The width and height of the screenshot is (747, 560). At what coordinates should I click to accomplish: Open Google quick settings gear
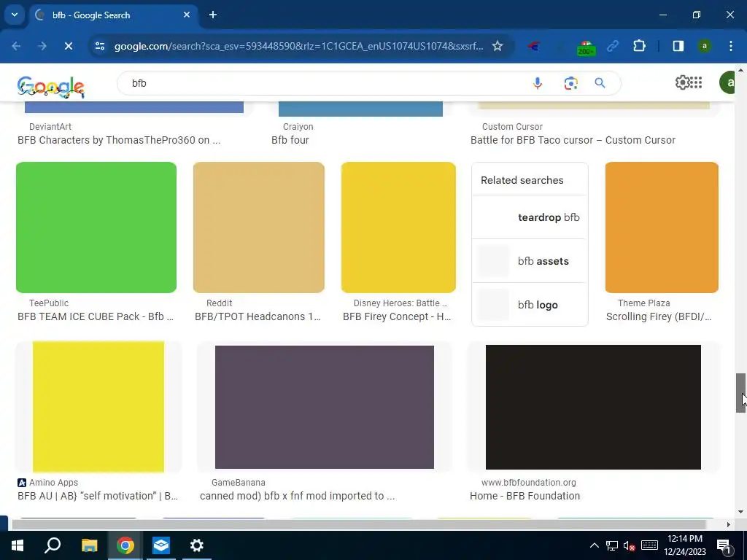coord(683,82)
